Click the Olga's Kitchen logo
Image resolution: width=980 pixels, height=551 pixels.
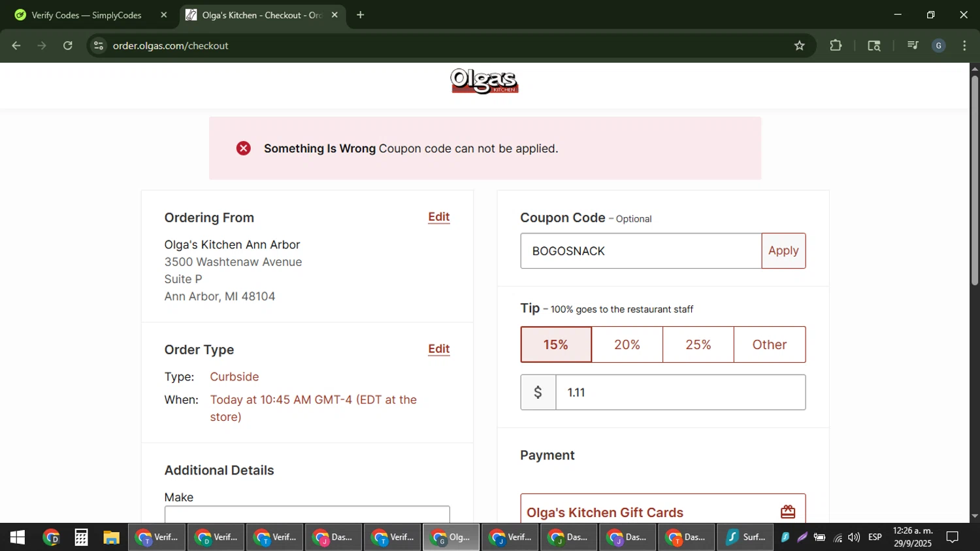point(484,81)
